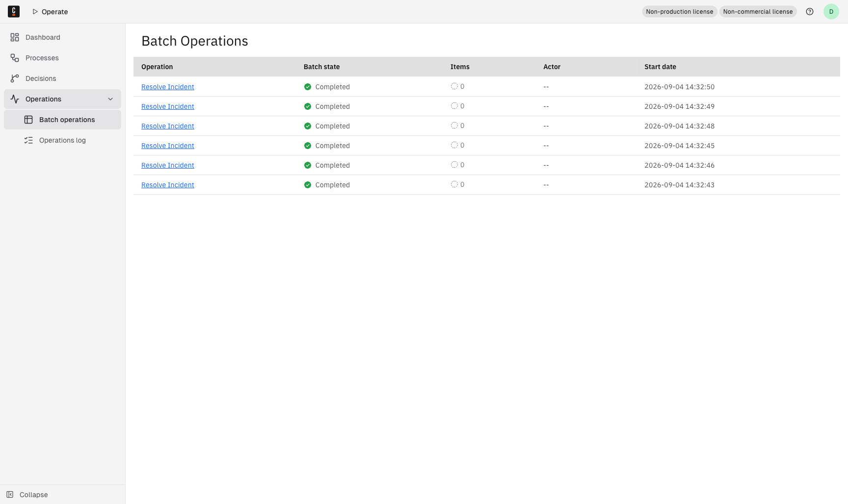Open the Operations log page

coord(62,140)
